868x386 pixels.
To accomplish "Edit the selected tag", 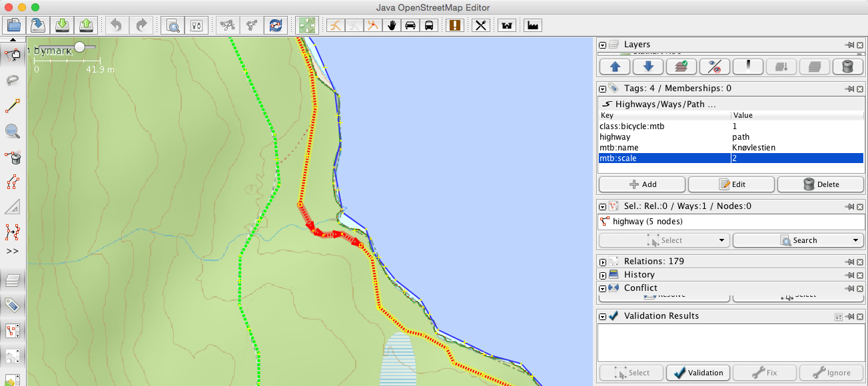I will 731,184.
